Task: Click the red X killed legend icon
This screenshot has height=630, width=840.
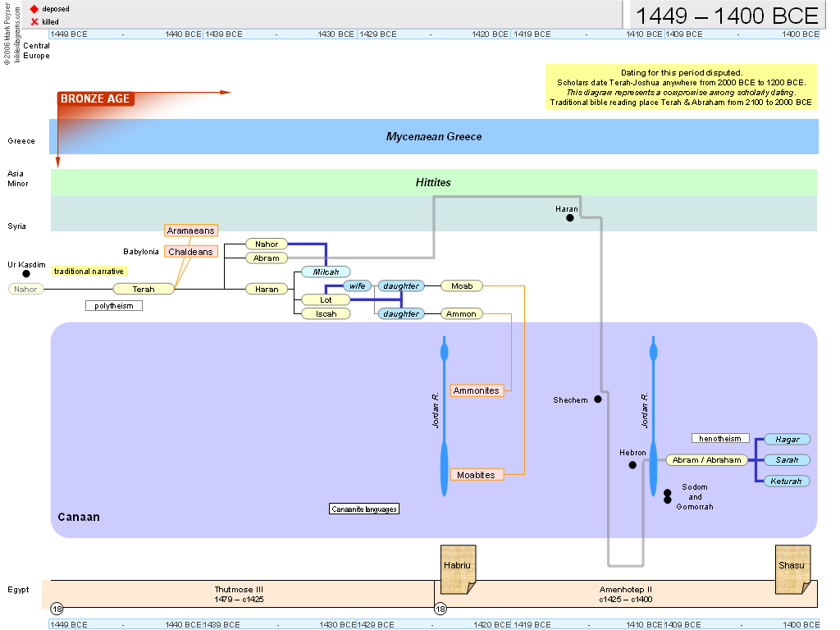Action: 34,21
